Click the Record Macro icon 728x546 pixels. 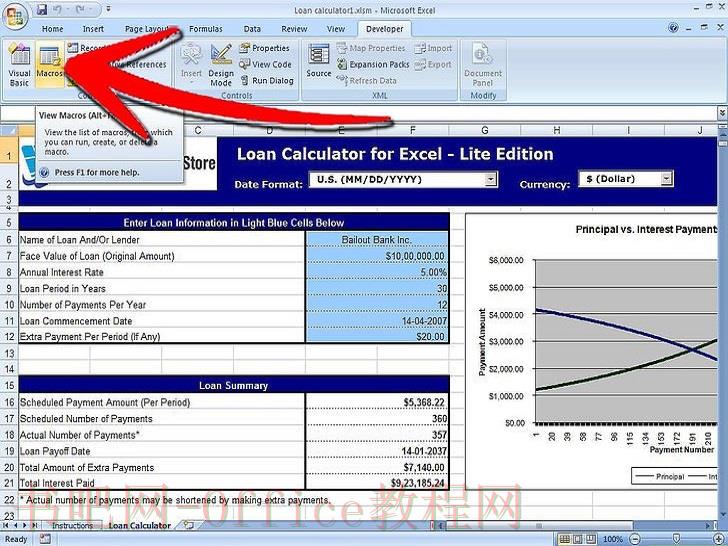(72, 47)
